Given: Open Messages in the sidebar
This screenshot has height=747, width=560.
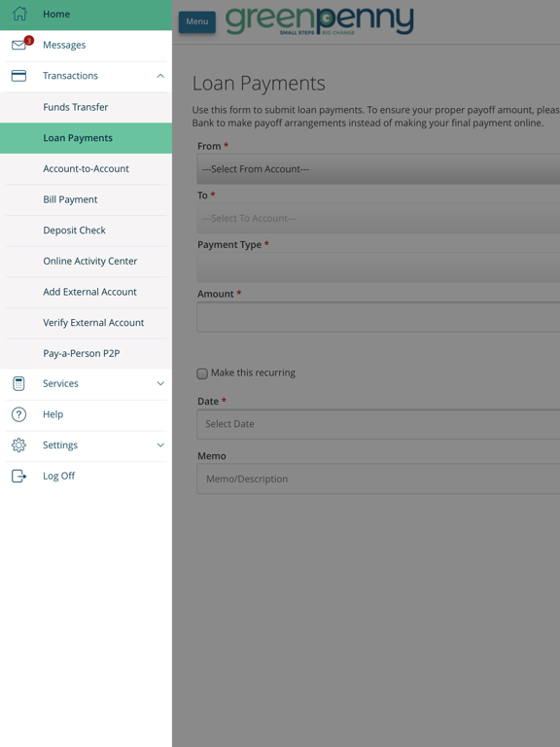Looking at the screenshot, I should (86, 46).
